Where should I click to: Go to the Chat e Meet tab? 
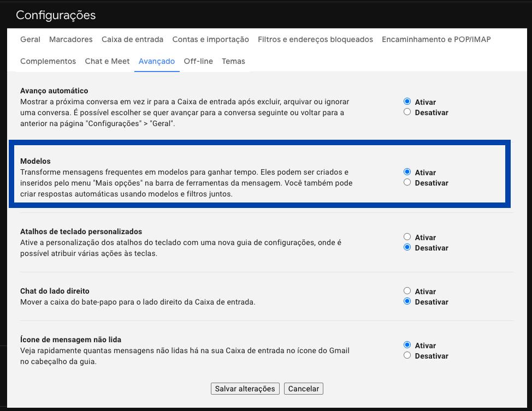[x=107, y=61]
